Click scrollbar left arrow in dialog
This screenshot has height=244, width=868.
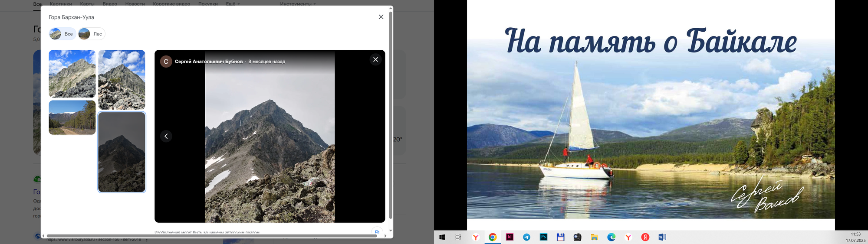click(43, 236)
